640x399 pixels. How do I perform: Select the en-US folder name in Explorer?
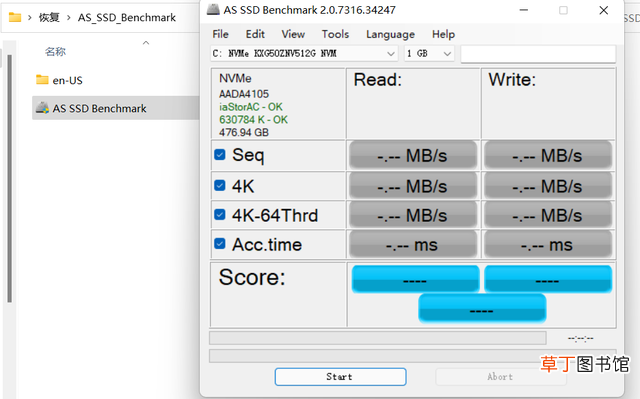pos(68,80)
